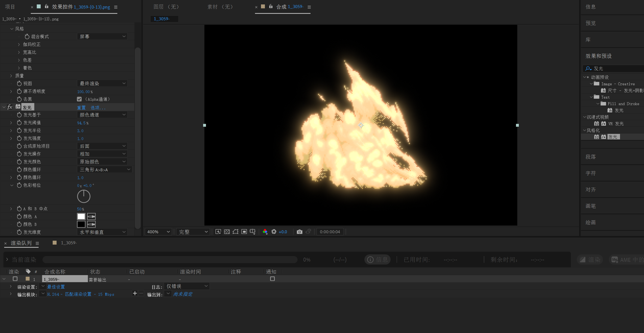644x333 pixels.
Task: Click the search magnifier in 效果和预设
Action: 588,69
